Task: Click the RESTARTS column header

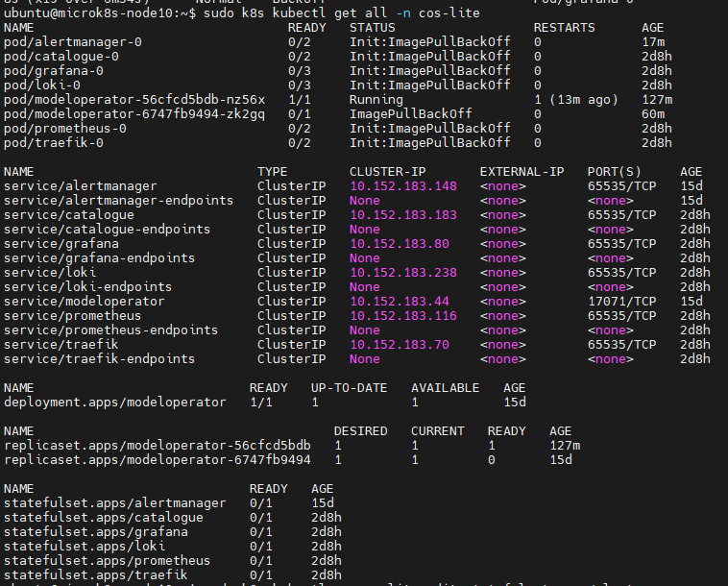Action: [564, 28]
